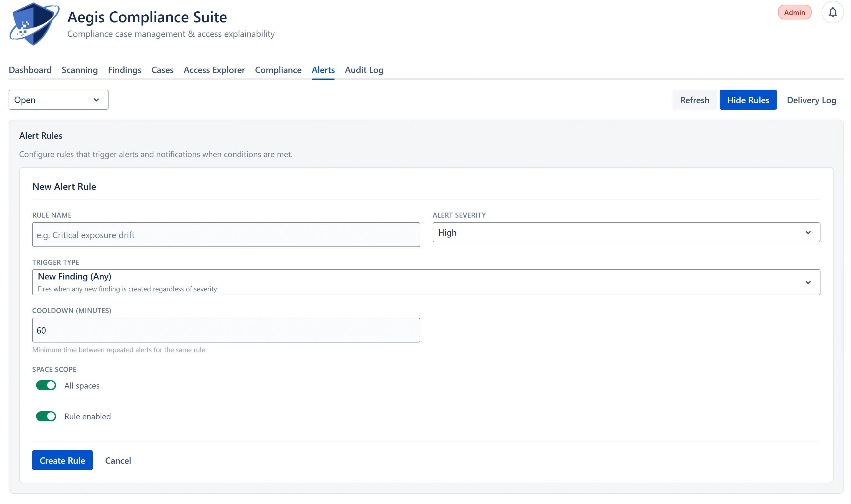This screenshot has height=504, width=851.
Task: Click the Hide Rules button
Action: point(748,100)
